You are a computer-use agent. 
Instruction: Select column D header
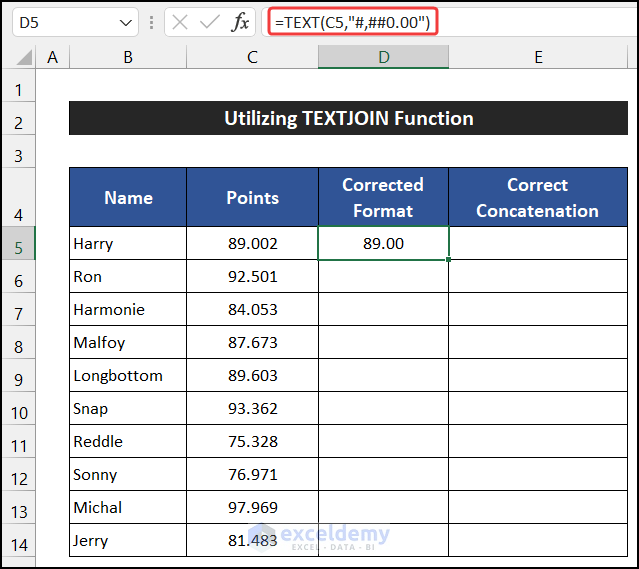383,58
